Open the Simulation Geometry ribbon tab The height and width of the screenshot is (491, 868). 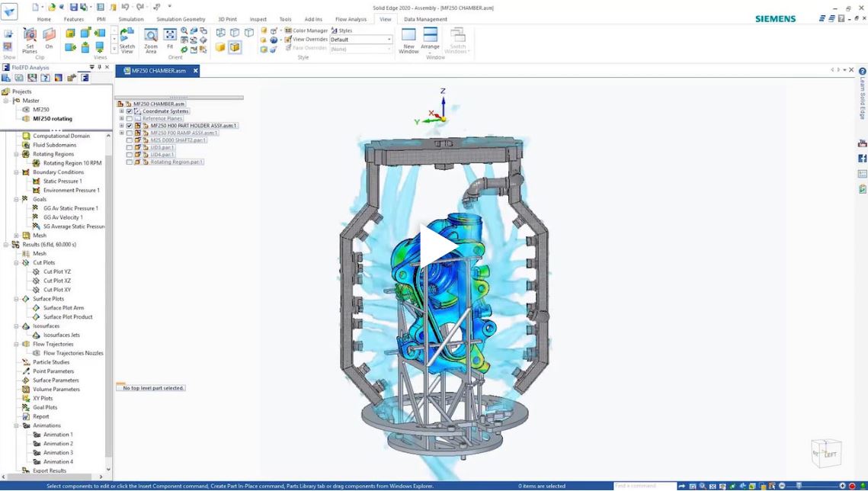click(x=181, y=19)
